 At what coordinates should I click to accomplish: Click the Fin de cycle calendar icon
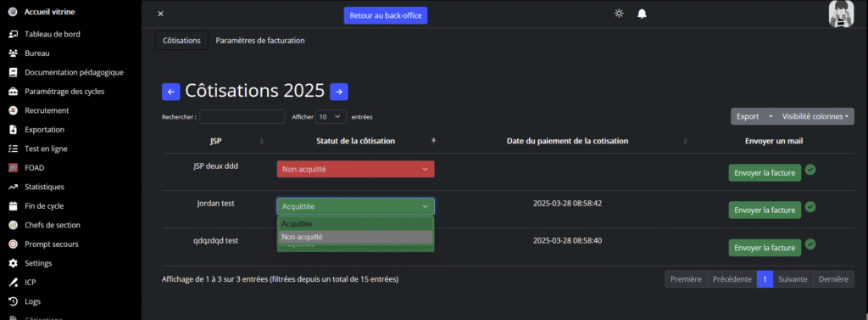(14, 205)
